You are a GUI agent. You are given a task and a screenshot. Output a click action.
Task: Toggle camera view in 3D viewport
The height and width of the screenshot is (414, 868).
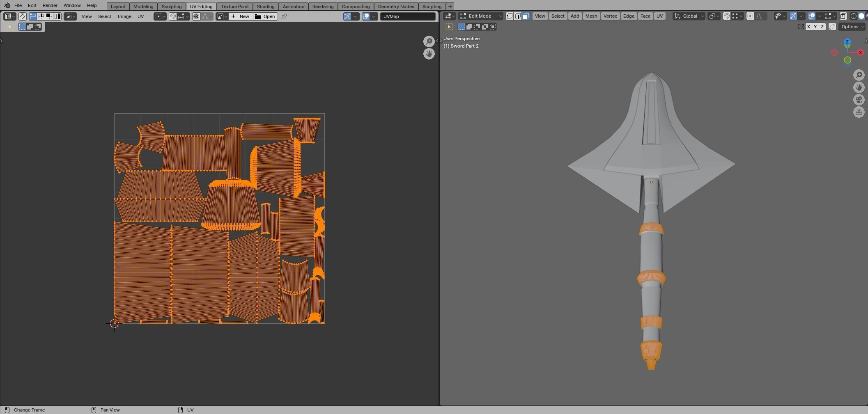pyautogui.click(x=859, y=100)
